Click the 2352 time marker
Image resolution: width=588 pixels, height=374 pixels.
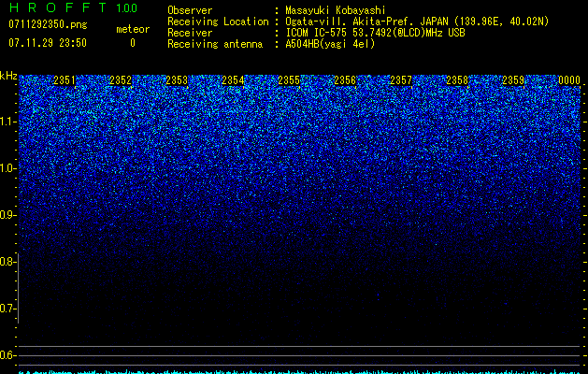point(121,80)
